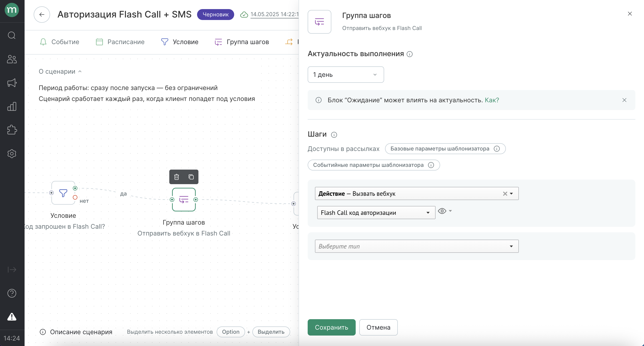This screenshot has height=346, width=644.
Task: Click the output connector of Группа шагов node
Action: 196,200
